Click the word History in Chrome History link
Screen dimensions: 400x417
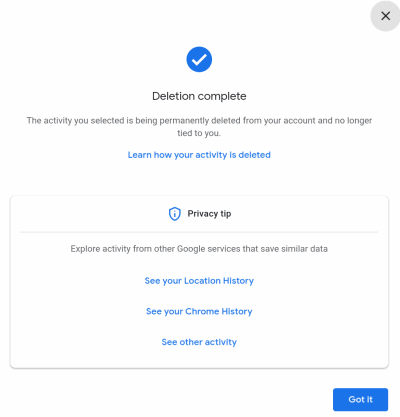237,311
